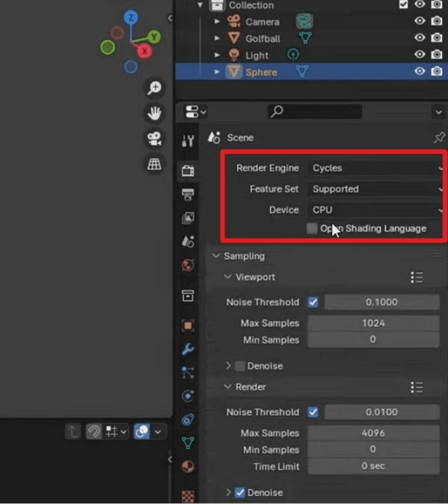Open Object Data green mesh tab
Viewport: 448px width, 504px height.
(188, 442)
